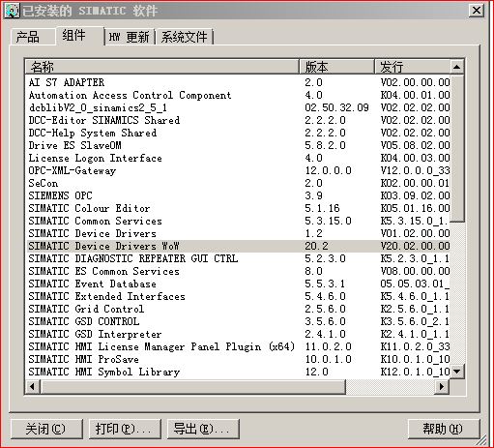494x448 pixels.
Task: Select SIMATIC DIAGNOSTIC REPEATER GUI CTRL row
Action: click(x=238, y=258)
